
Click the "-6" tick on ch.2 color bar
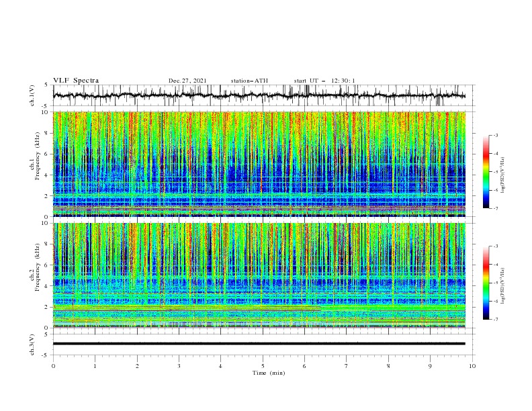495,301
